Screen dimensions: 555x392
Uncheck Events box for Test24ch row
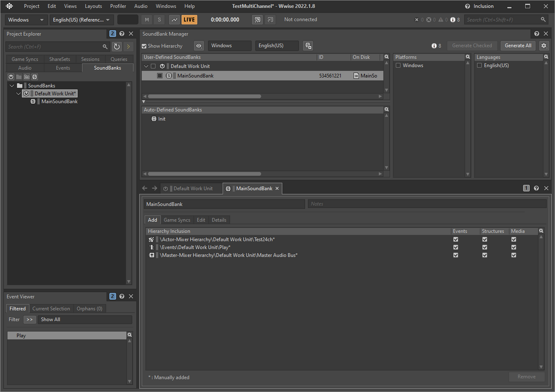[456, 239]
